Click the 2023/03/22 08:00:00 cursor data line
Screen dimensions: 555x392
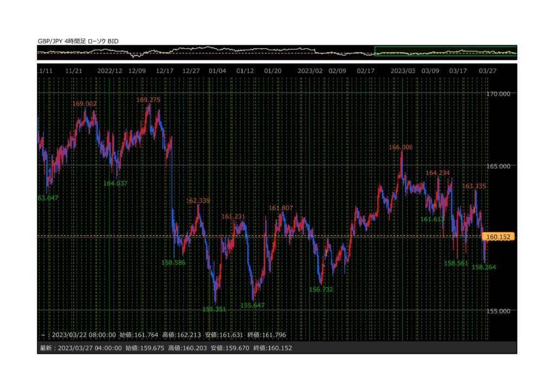coord(164,335)
